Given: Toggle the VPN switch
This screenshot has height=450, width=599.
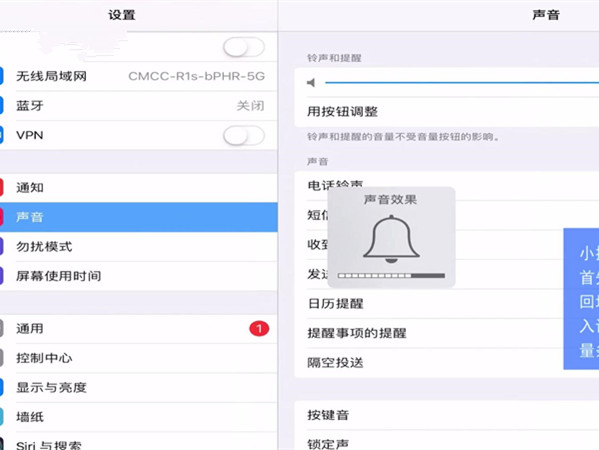Looking at the screenshot, I should pyautogui.click(x=244, y=136).
